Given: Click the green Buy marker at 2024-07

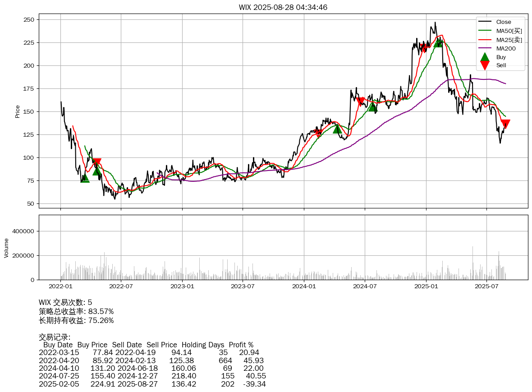Looking at the screenshot, I should click(372, 107).
